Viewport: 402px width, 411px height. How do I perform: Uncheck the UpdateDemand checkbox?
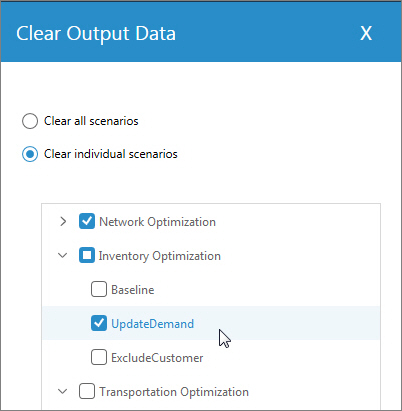tap(99, 323)
